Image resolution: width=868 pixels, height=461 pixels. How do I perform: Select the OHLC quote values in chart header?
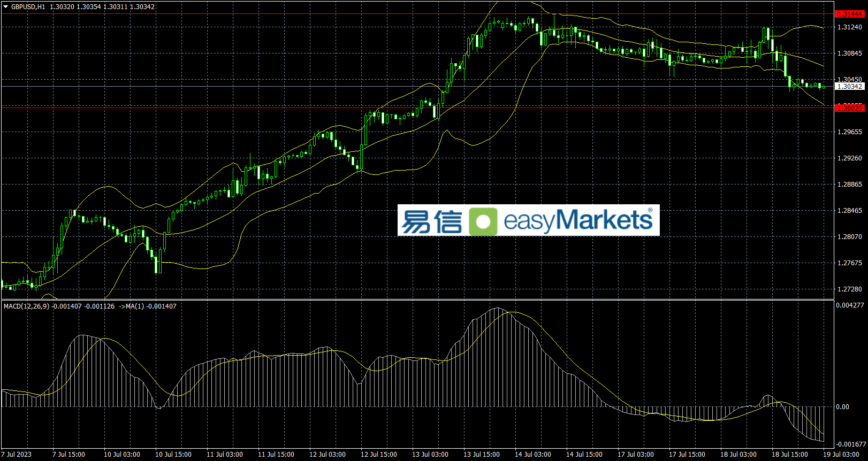click(102, 7)
